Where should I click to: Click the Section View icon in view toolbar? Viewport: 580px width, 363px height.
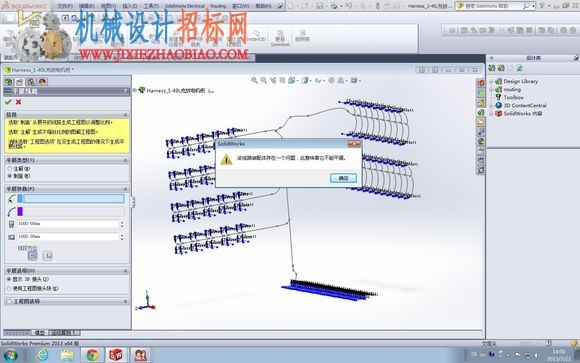pos(282,80)
